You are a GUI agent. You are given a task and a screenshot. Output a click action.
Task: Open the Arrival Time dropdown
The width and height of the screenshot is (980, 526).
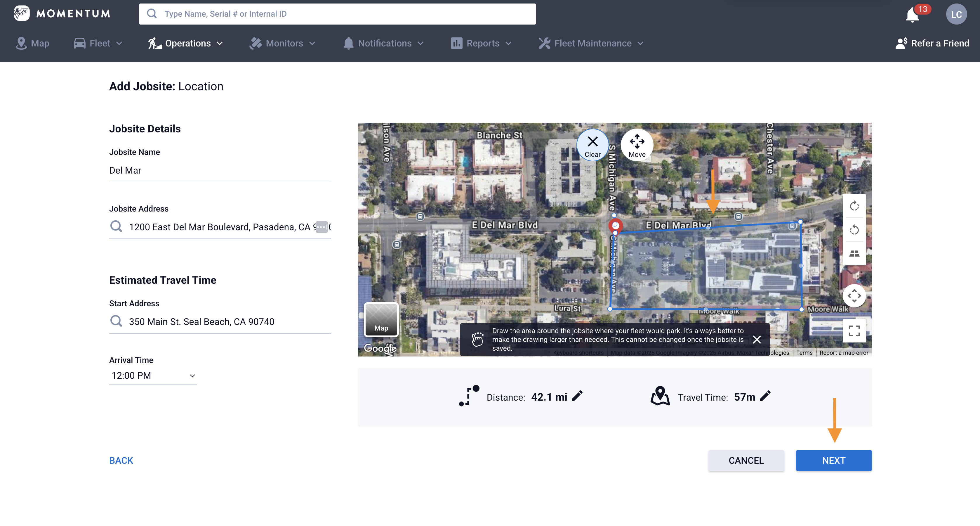(x=152, y=376)
